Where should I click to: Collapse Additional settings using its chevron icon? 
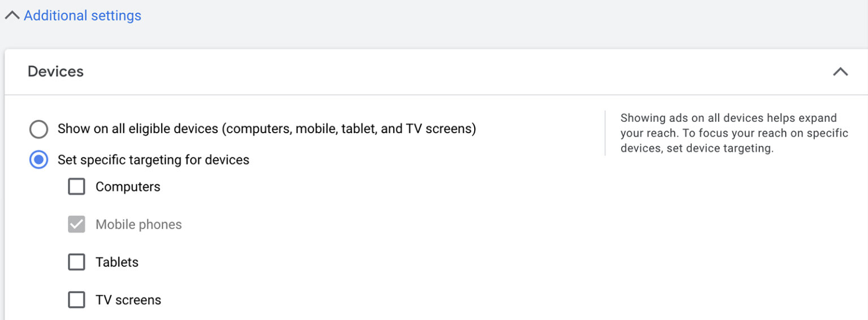(x=12, y=16)
